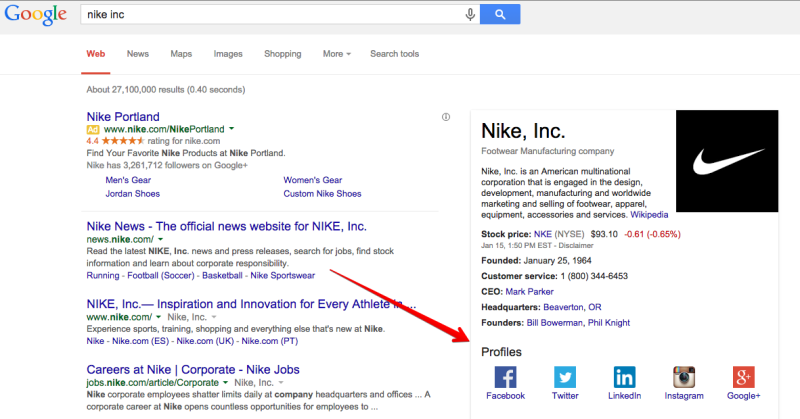Open the Nike Sportswear sitelink

click(283, 276)
